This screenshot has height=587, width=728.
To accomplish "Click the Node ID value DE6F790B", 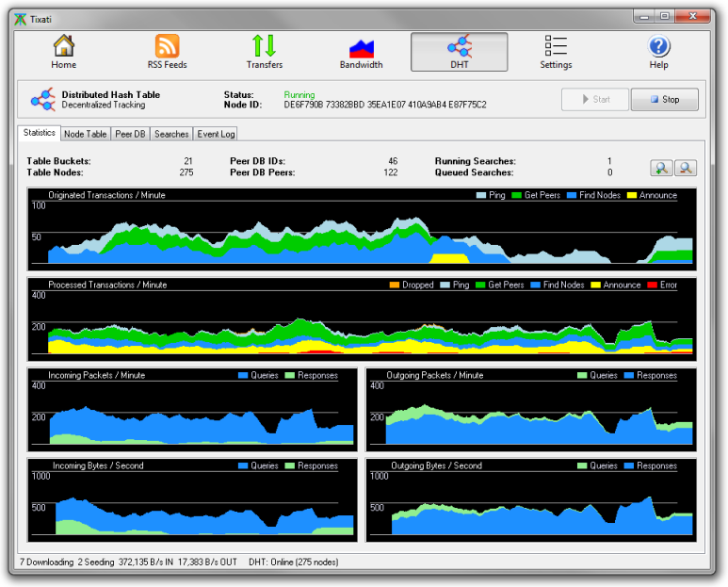I will pos(303,105).
